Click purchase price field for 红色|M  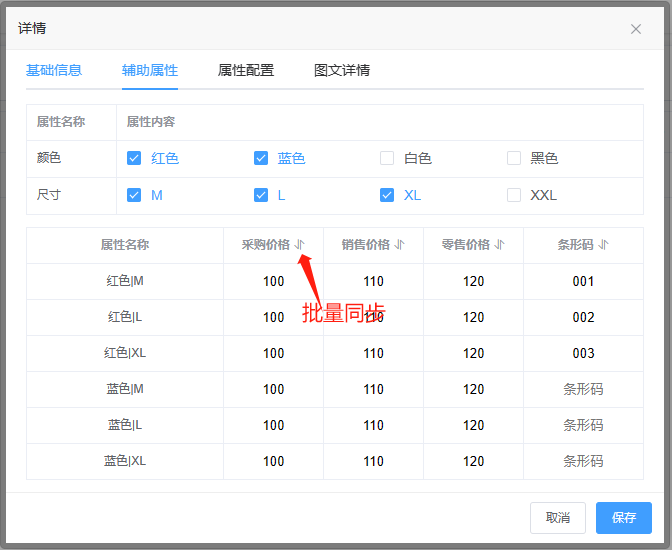point(274,281)
